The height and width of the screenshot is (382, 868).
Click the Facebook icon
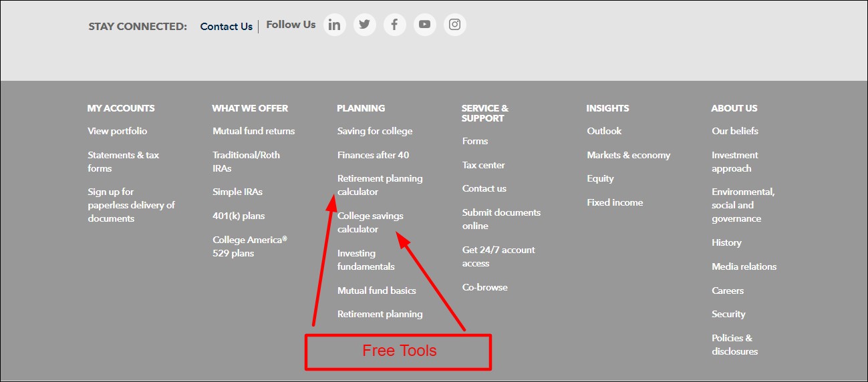click(x=394, y=25)
